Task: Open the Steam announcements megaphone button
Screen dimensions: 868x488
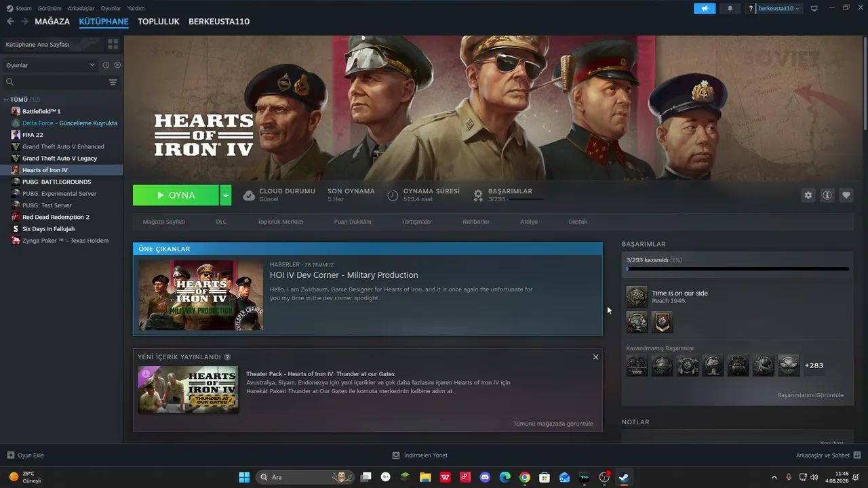Action: [x=705, y=8]
